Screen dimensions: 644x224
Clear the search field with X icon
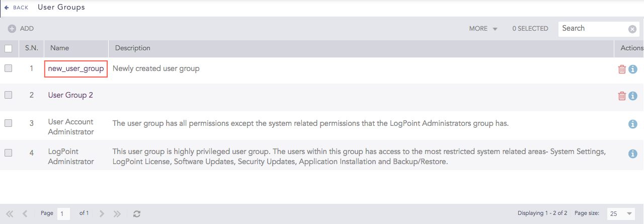[632, 29]
